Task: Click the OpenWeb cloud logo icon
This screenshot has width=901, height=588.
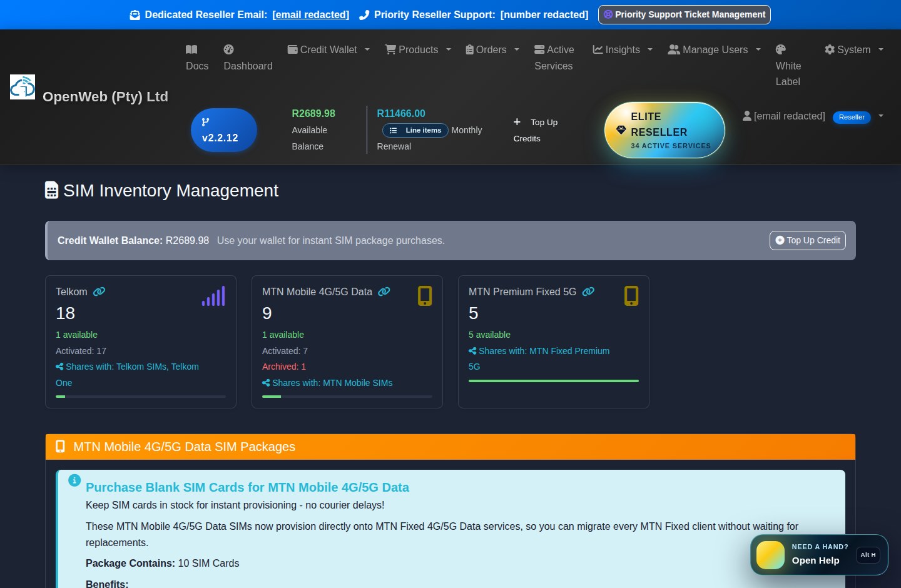Action: click(x=23, y=87)
